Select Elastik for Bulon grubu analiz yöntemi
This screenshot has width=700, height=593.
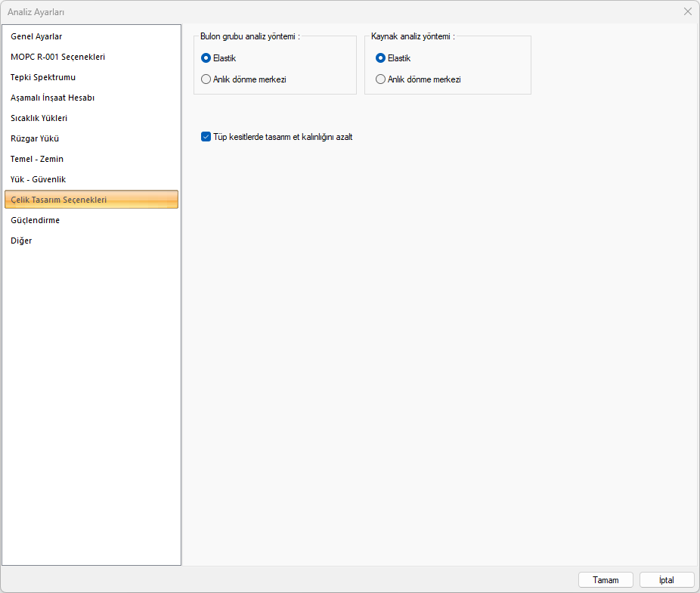(x=206, y=58)
